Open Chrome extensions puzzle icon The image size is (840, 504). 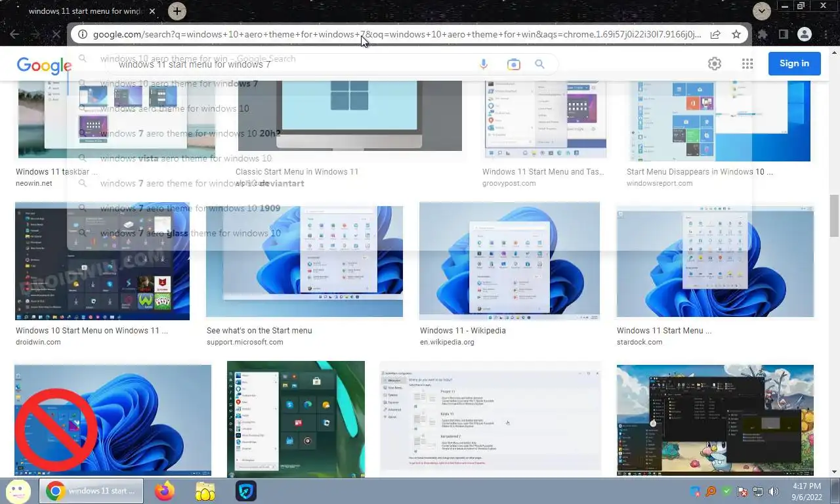click(763, 34)
